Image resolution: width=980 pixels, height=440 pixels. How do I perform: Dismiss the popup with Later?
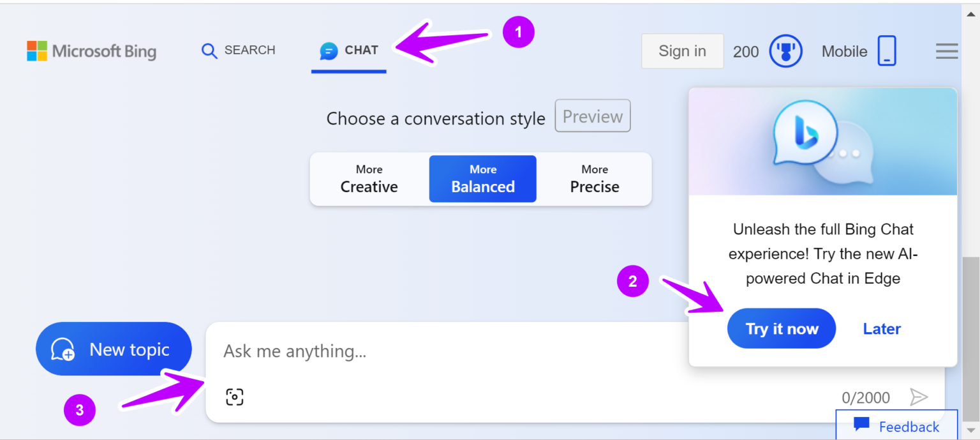point(882,329)
